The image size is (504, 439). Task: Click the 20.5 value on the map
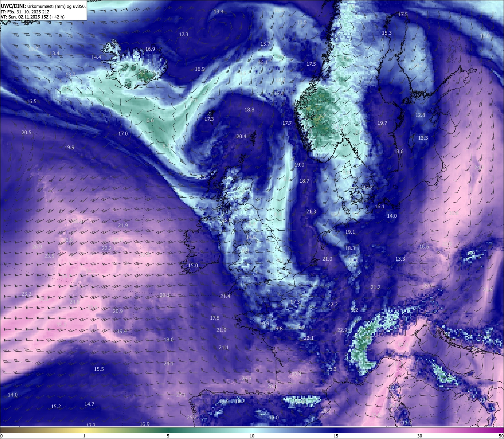click(26, 133)
